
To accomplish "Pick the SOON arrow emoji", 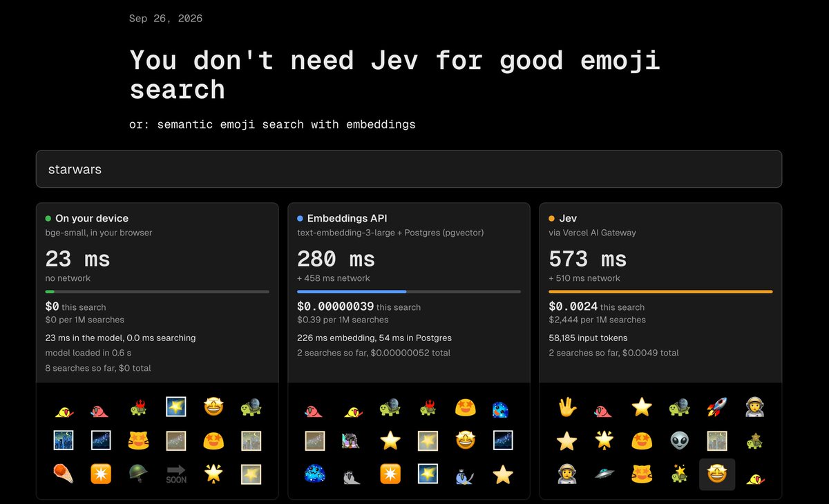I will (176, 474).
